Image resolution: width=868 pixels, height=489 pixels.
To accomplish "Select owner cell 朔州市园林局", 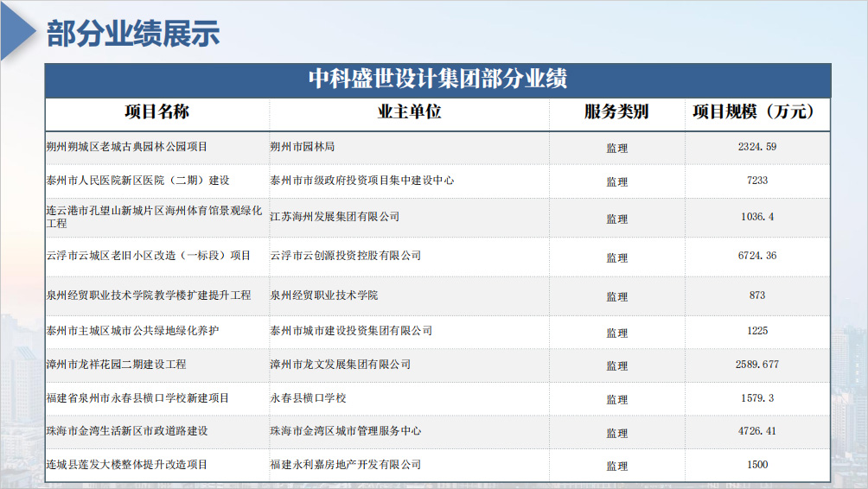I will point(303,147).
